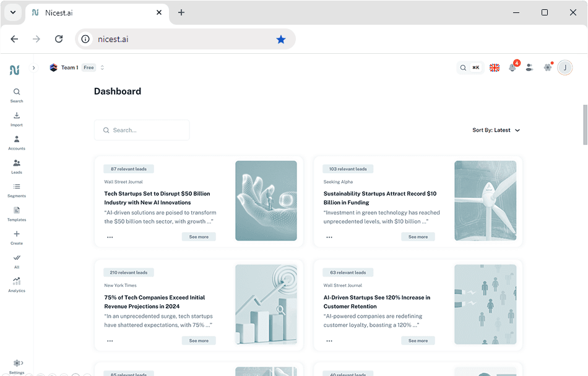Open the J user avatar menu

tap(564, 68)
